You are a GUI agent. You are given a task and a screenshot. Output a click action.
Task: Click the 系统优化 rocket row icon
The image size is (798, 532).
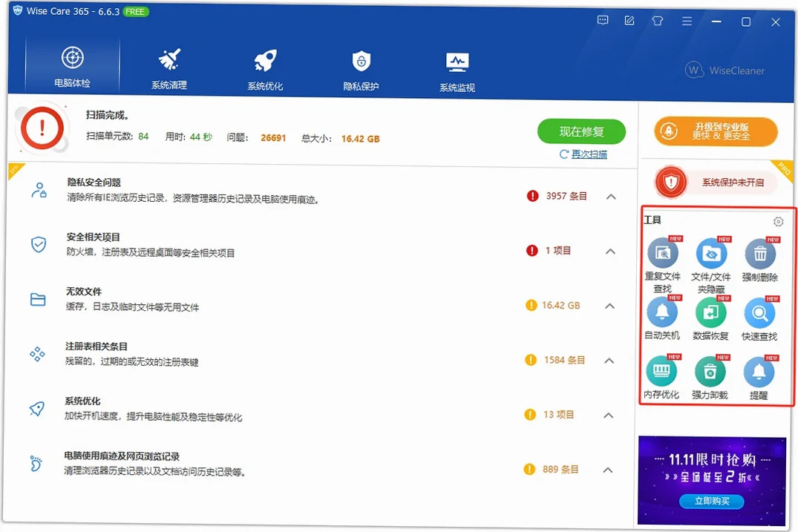click(x=36, y=408)
